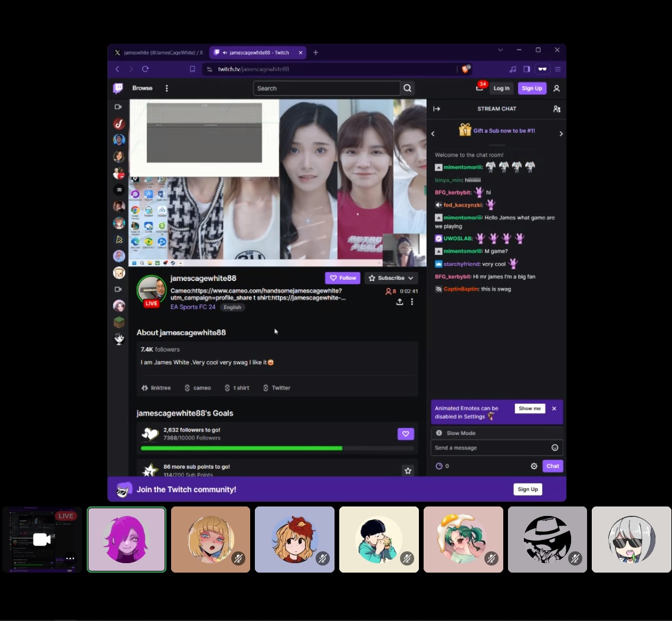
Task: Bookmark this page in address bar
Action: 192,69
